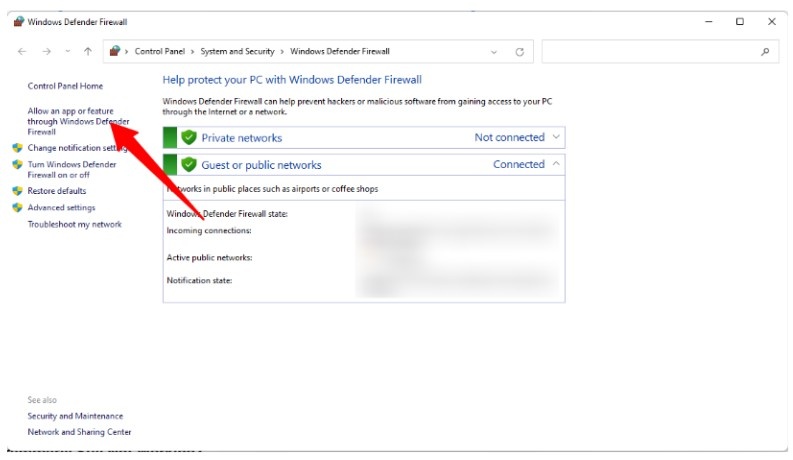
Task: Collapse the Guest or public networks chevron
Action: click(556, 164)
